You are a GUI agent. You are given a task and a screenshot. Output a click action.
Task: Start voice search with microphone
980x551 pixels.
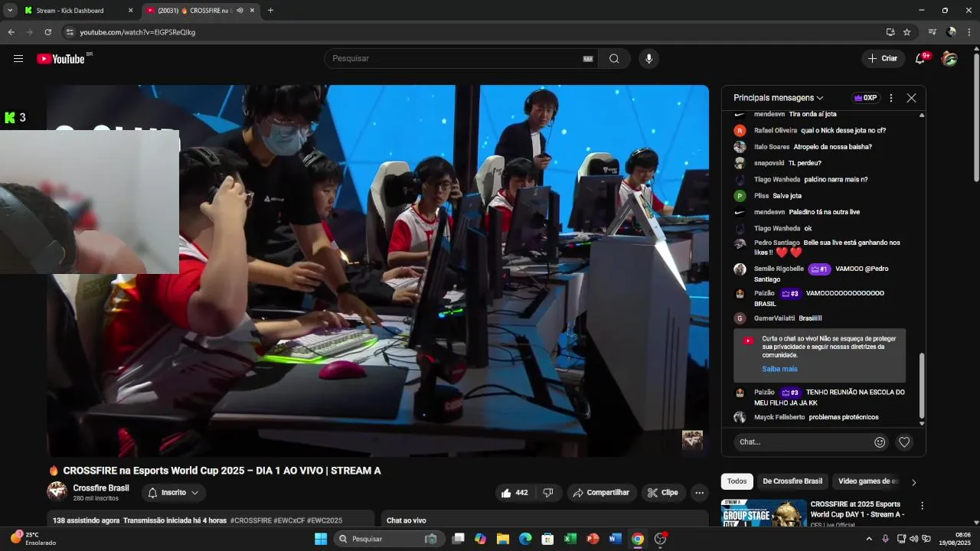pyautogui.click(x=649, y=59)
